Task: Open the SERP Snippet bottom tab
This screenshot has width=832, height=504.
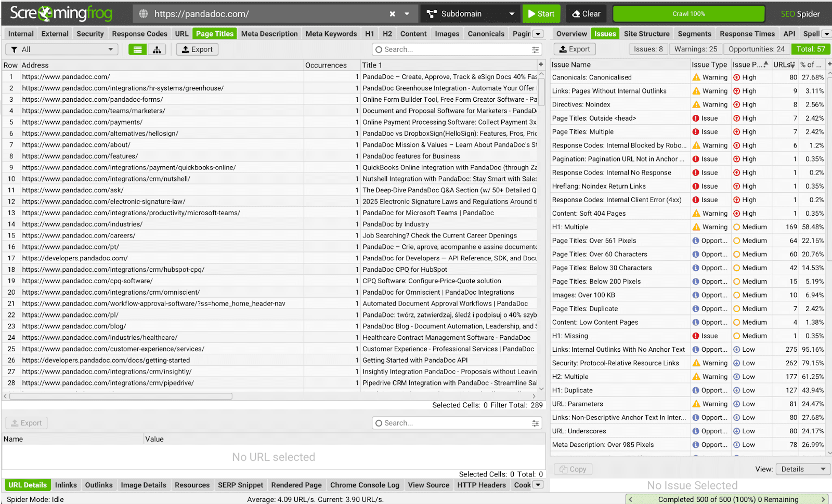Action: (240, 485)
